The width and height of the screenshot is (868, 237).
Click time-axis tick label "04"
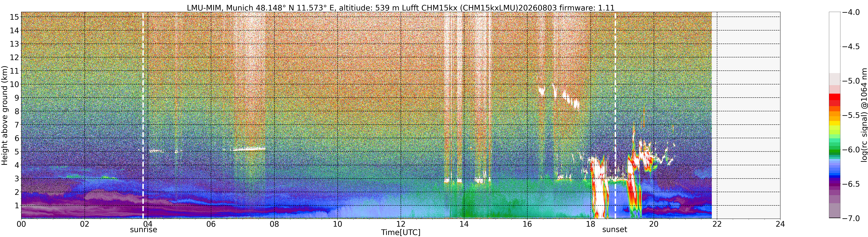pos(148,224)
